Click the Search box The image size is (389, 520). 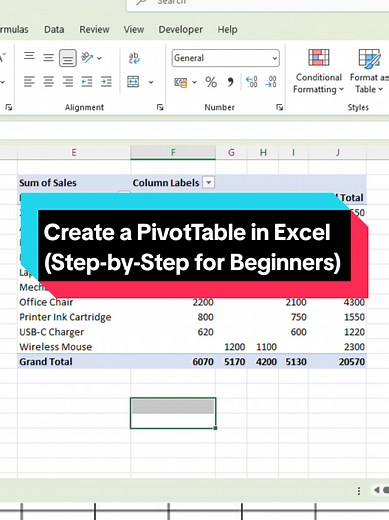[x=258, y=5]
